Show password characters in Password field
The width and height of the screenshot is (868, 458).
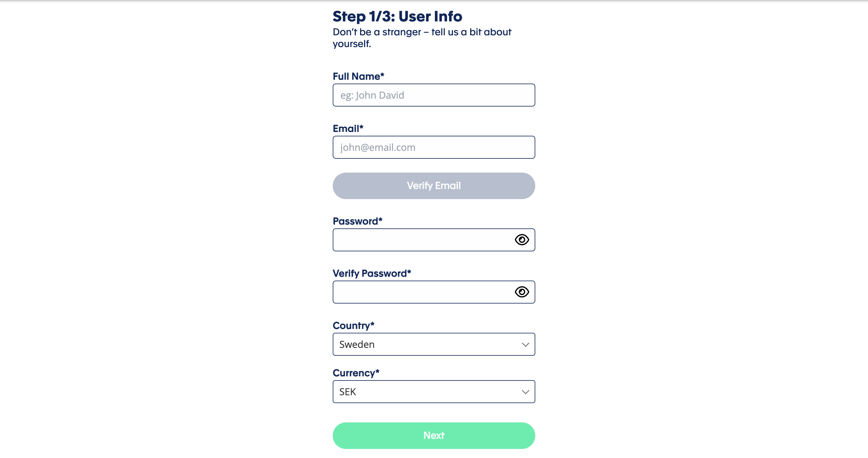coord(522,240)
